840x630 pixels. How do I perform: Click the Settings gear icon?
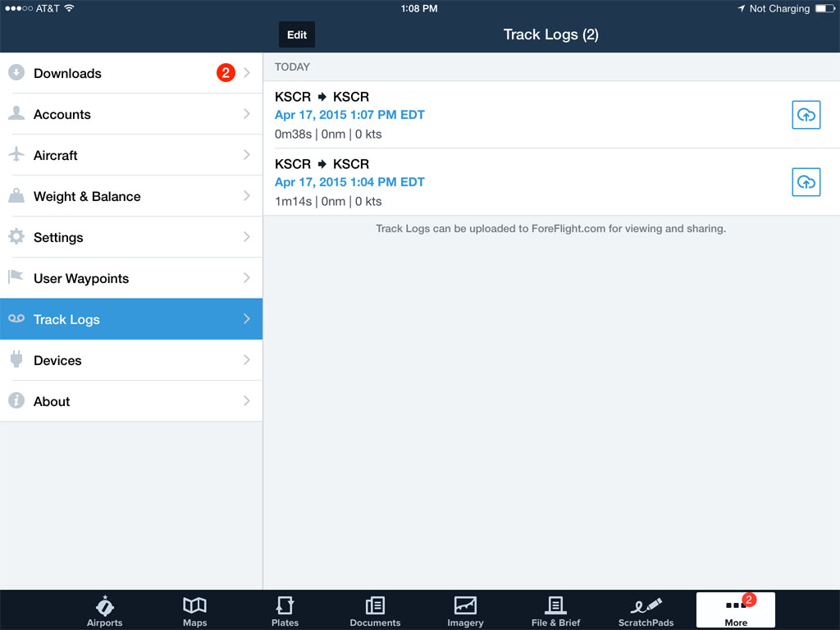(x=16, y=236)
